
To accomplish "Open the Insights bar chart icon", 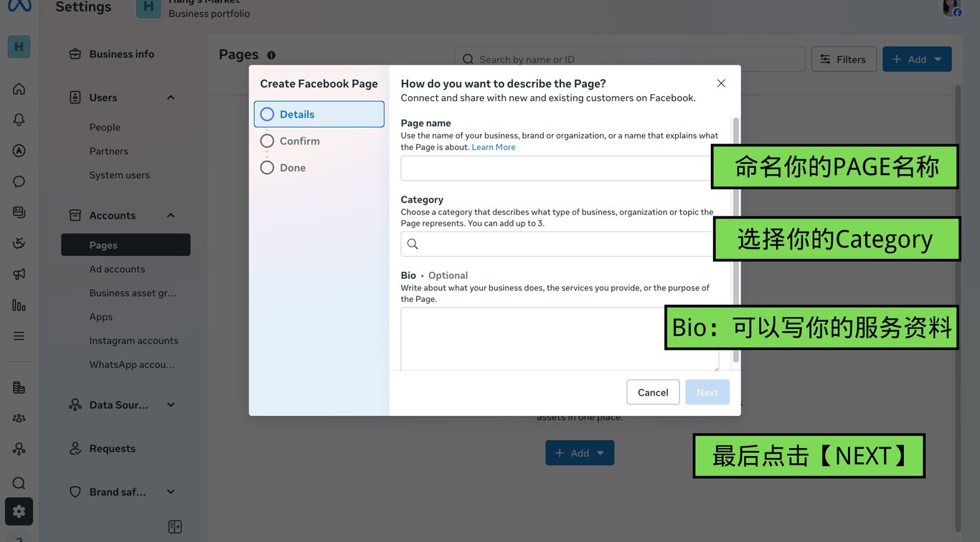I will coord(19,305).
